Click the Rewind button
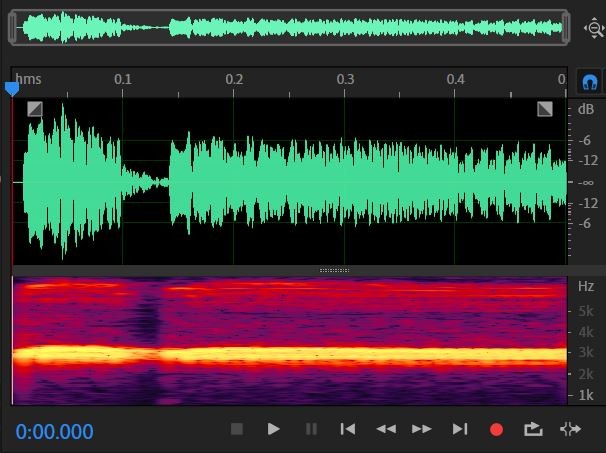Viewport: 606px width, 453px height. (385, 429)
